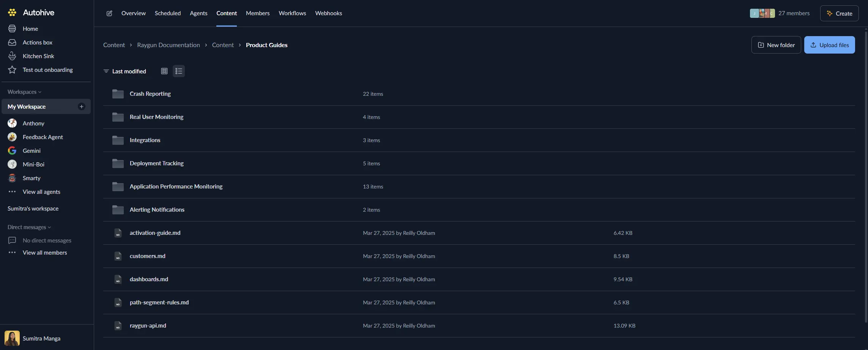Collapse the Direct messages section
The width and height of the screenshot is (868, 350).
tap(29, 227)
